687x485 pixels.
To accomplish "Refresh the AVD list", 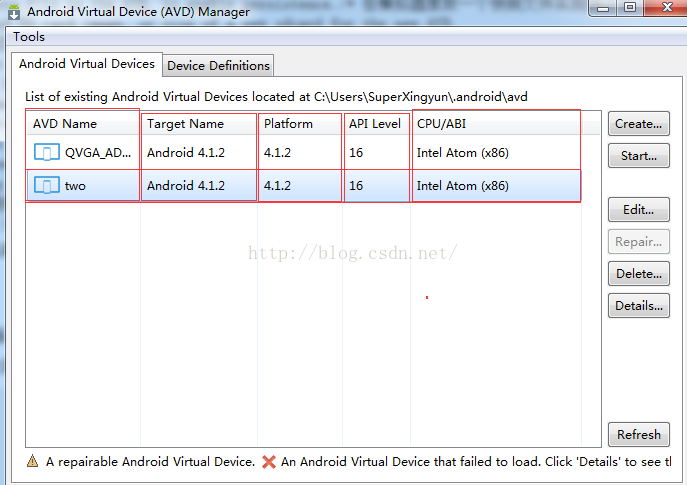I will [x=638, y=434].
